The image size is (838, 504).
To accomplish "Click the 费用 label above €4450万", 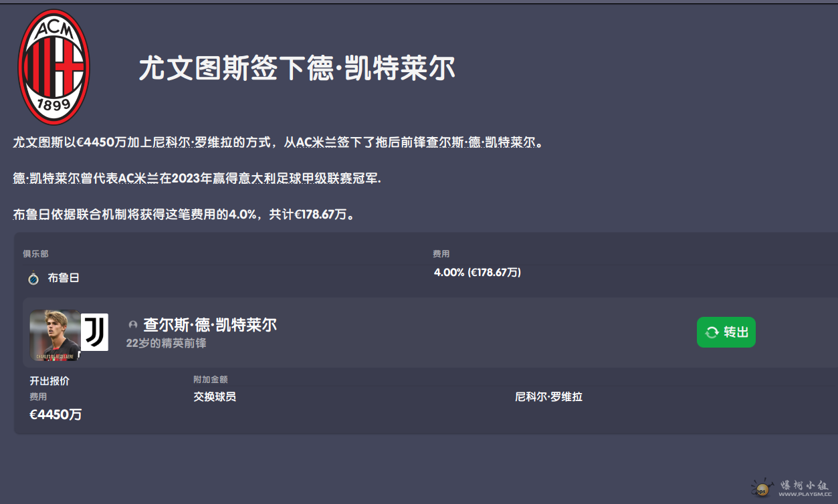I will (38, 396).
